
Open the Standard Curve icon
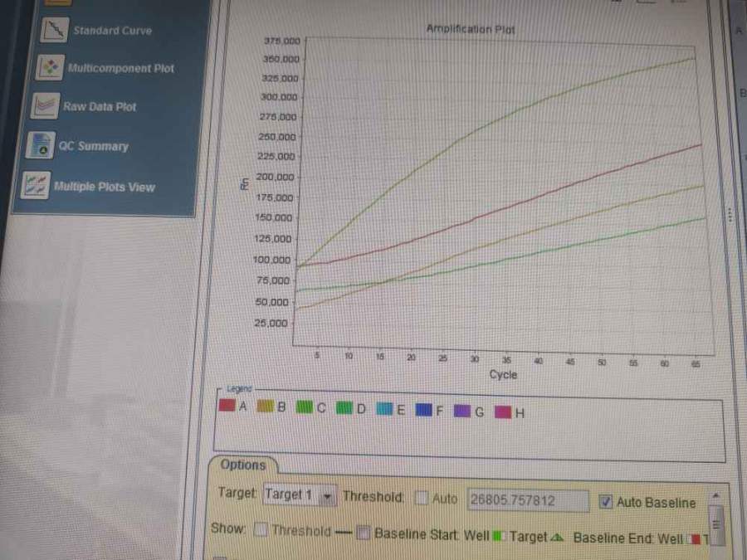coord(54,30)
